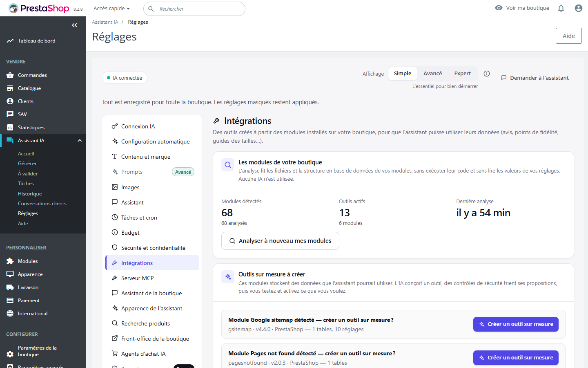Open Générer submenu item
The width and height of the screenshot is (588, 368).
pos(27,164)
